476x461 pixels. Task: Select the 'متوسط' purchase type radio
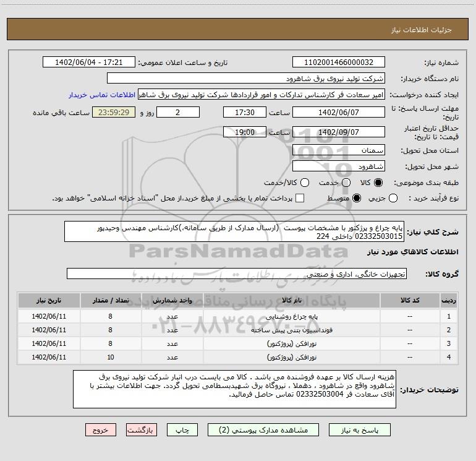click(357, 198)
